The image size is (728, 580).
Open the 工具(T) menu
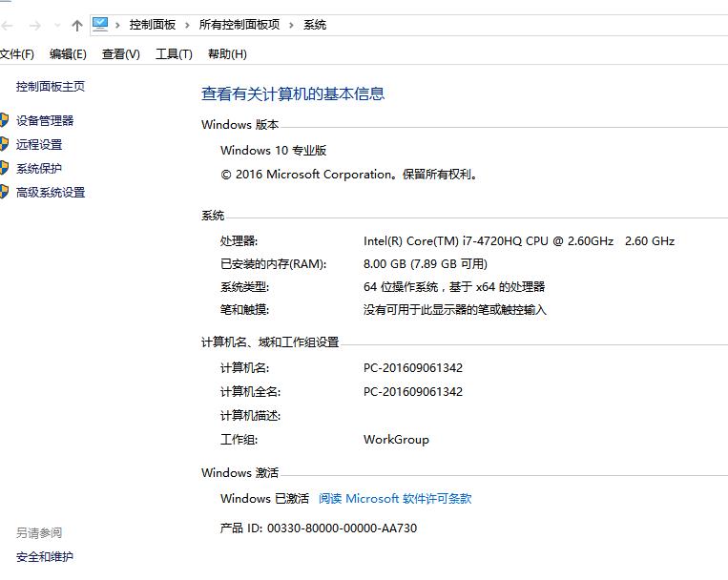[x=174, y=54]
